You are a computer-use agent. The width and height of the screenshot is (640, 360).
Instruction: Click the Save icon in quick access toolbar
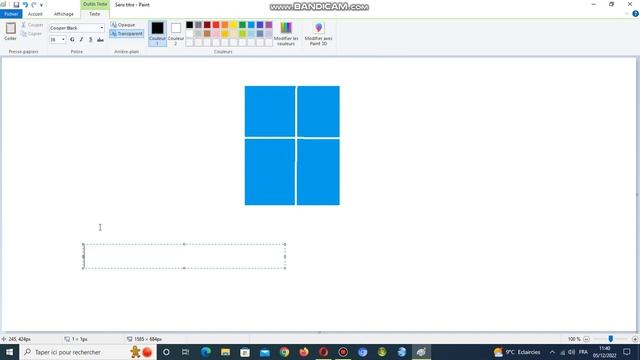[16, 5]
